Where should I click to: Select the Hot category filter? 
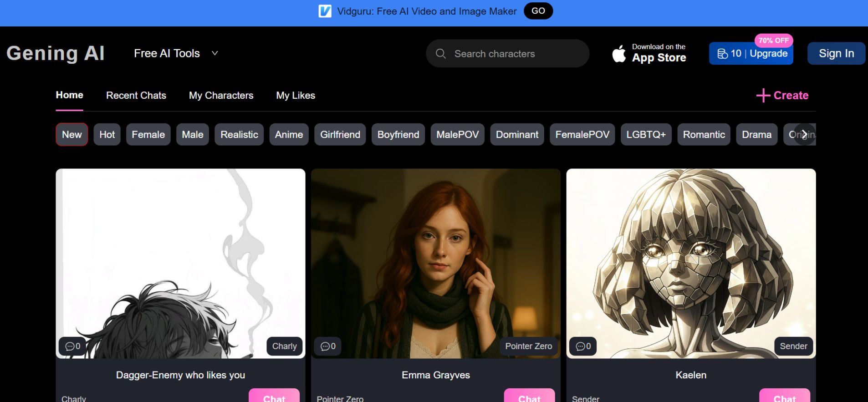[107, 135]
